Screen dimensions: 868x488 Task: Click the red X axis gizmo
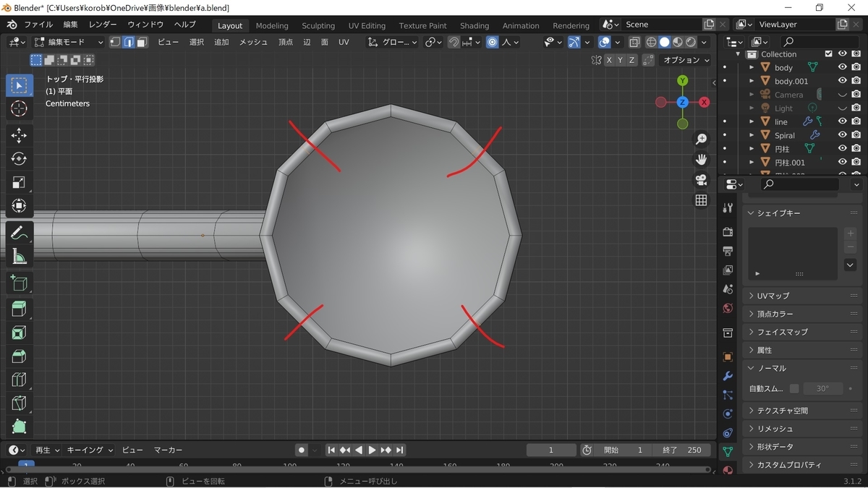(704, 103)
